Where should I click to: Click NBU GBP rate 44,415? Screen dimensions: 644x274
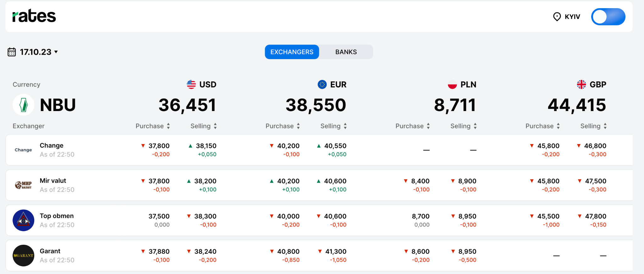(577, 105)
